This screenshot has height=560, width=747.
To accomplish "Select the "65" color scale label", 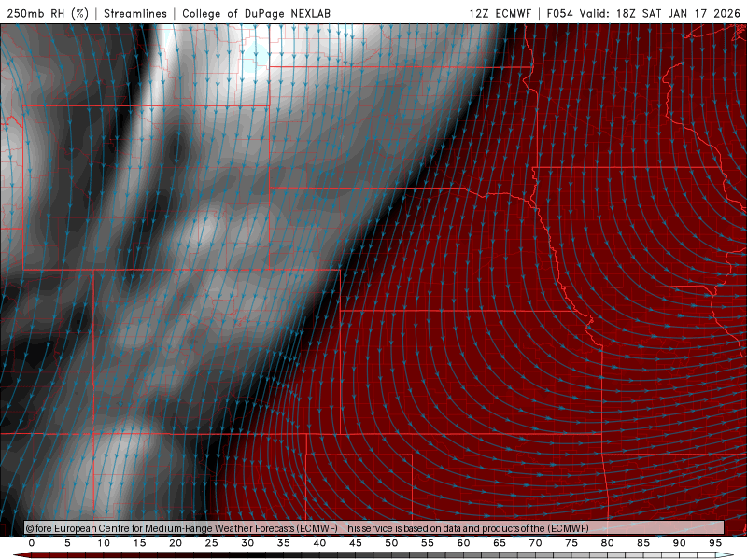I will coord(500,543).
